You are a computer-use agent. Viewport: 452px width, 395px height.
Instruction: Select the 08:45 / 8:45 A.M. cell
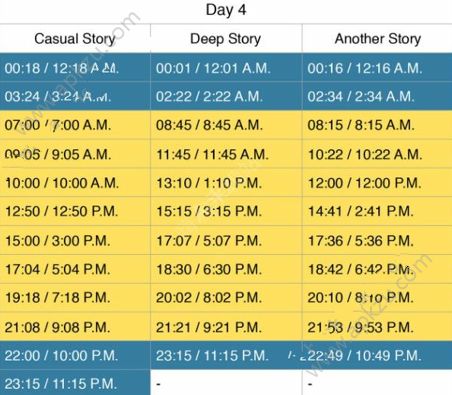(x=226, y=125)
